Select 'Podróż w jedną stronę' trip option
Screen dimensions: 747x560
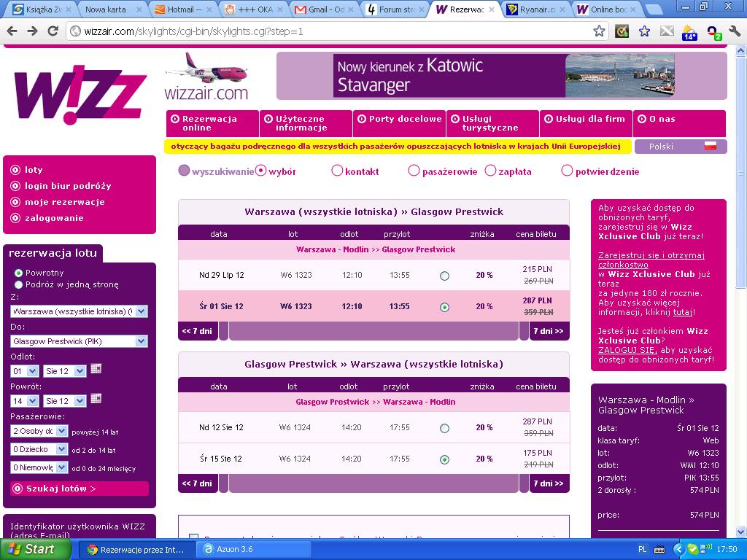pyautogui.click(x=18, y=285)
